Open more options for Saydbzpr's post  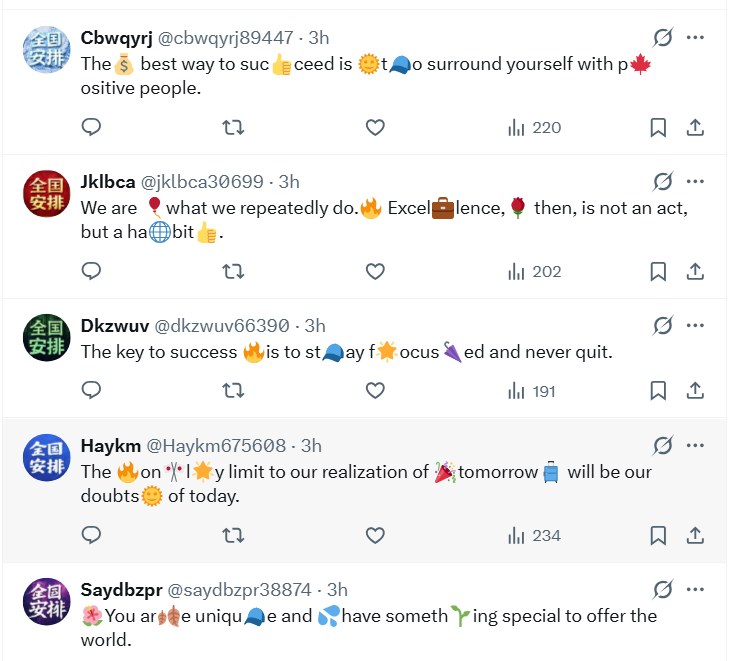695,589
